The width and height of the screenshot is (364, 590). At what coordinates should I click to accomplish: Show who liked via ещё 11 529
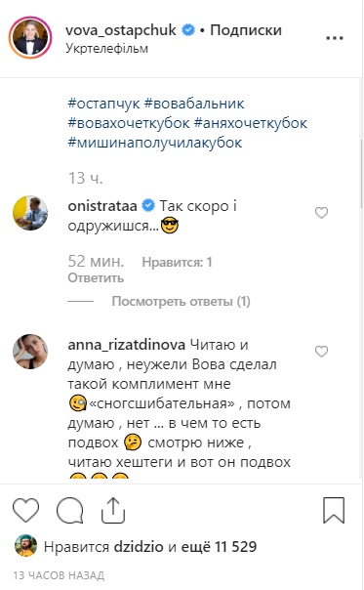click(x=219, y=546)
